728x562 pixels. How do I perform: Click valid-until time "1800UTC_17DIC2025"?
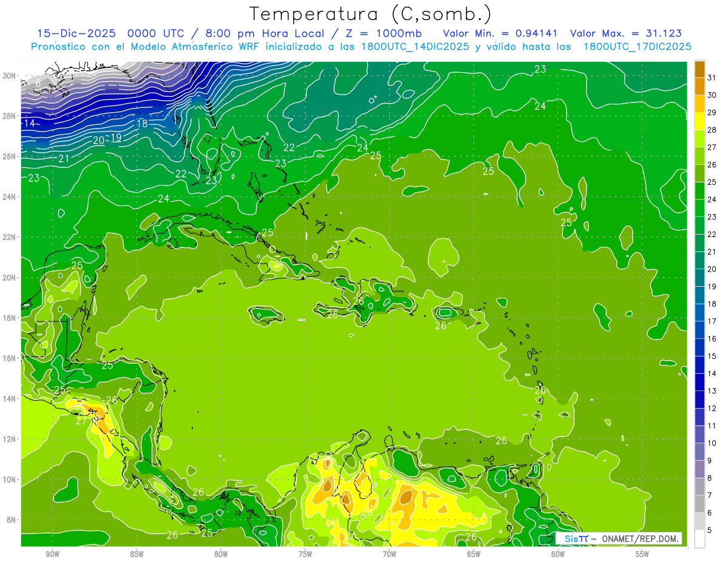tap(637, 47)
